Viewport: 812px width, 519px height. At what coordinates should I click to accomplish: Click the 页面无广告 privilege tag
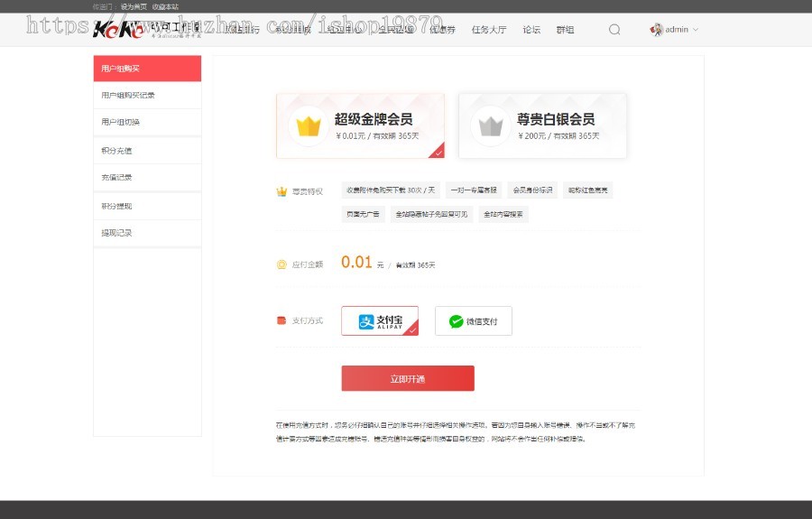pyautogui.click(x=363, y=214)
